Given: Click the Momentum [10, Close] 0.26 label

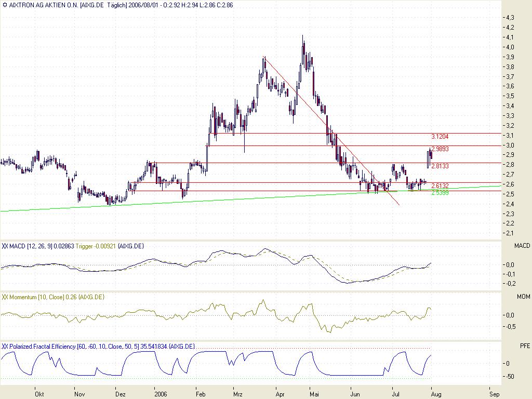Looking at the screenshot, I should (x=43, y=297).
